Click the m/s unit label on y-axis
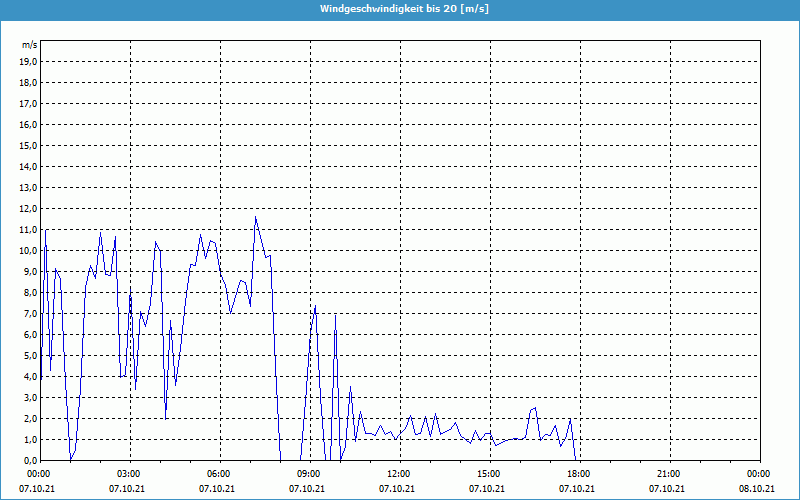 pyautogui.click(x=30, y=45)
